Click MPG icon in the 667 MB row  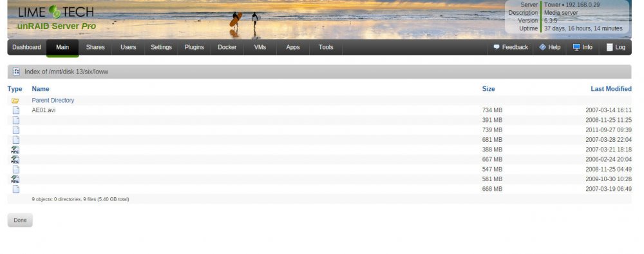pyautogui.click(x=15, y=159)
